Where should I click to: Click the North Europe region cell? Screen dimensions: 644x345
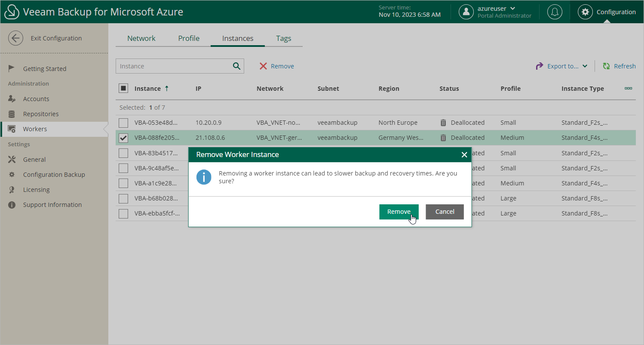click(x=398, y=123)
